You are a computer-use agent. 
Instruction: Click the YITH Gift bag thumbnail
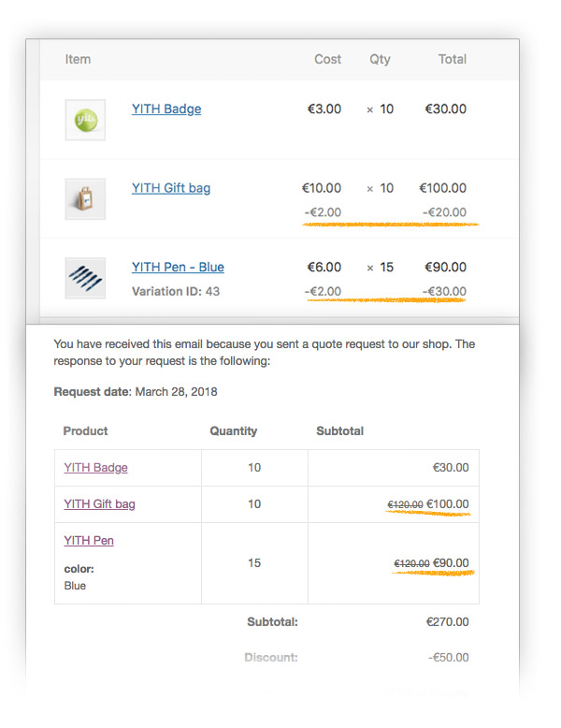point(85,199)
